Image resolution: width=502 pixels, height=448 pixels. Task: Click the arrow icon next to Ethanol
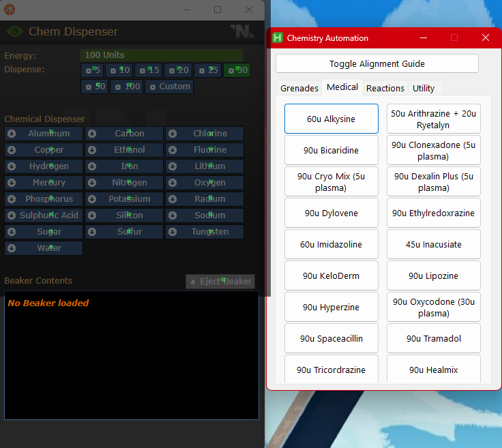tap(92, 150)
